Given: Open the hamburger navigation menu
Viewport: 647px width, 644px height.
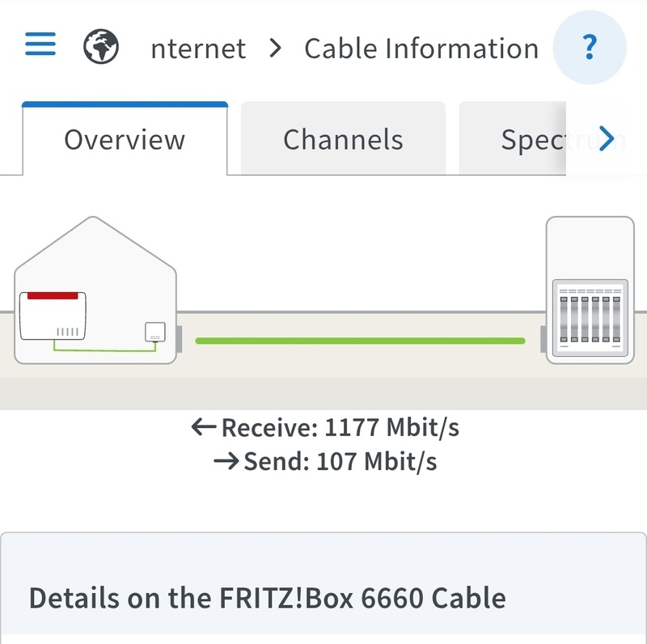Looking at the screenshot, I should coord(40,44).
